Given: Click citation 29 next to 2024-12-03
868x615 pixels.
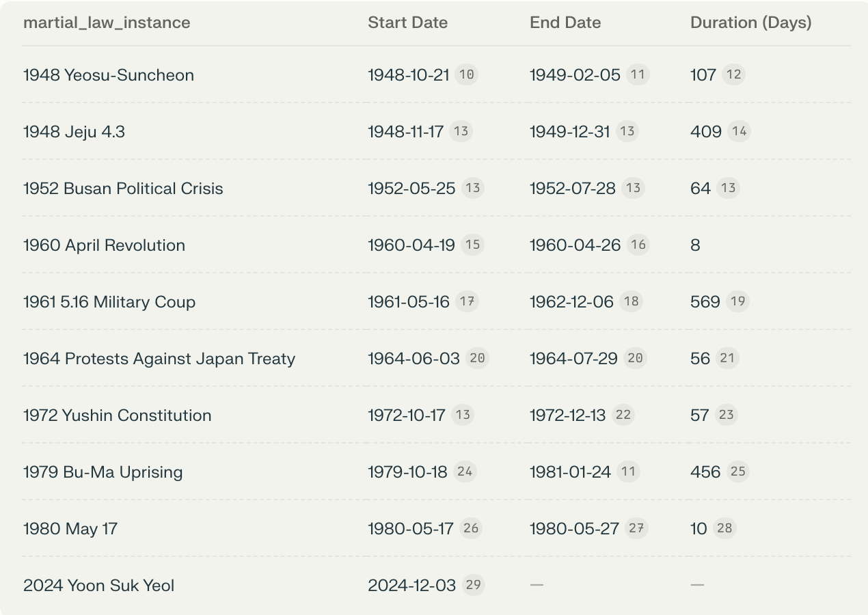Looking at the screenshot, I should pyautogui.click(x=473, y=585).
